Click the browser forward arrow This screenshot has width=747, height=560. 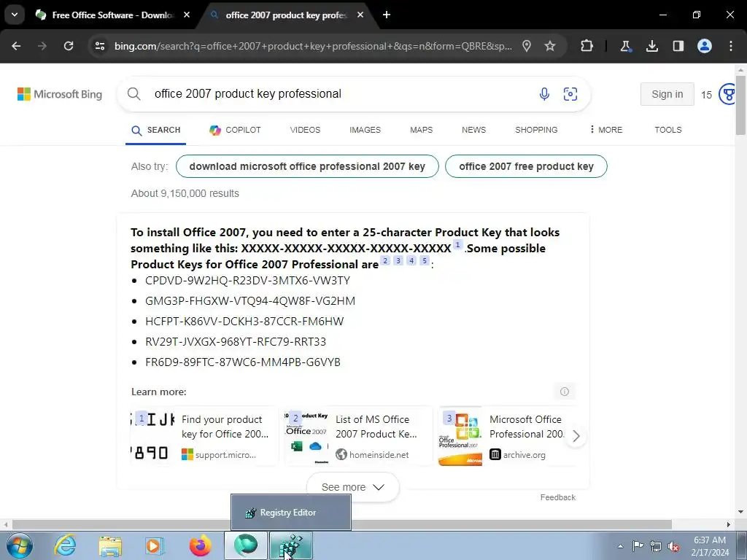tap(42, 46)
